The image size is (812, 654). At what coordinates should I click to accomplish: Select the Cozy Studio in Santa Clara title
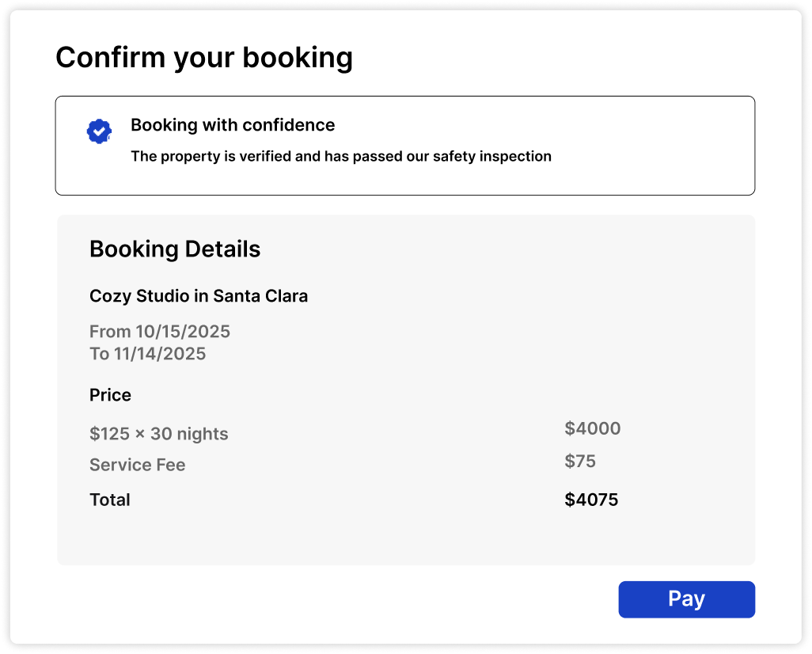click(x=199, y=296)
